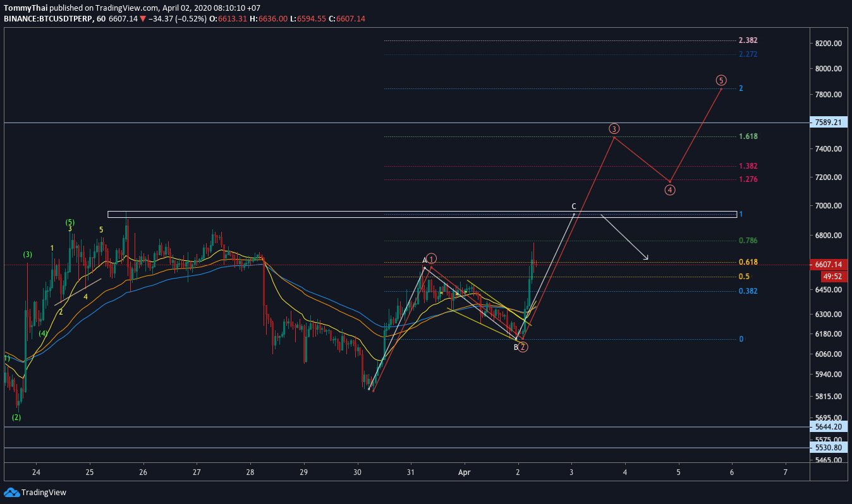
Task: Click the 7800.00 price axis tick
Action: click(x=828, y=95)
